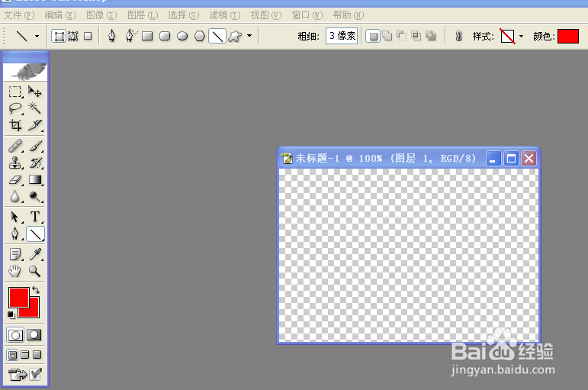Select the Brush tool
This screenshot has height=390, width=588.
(x=35, y=146)
